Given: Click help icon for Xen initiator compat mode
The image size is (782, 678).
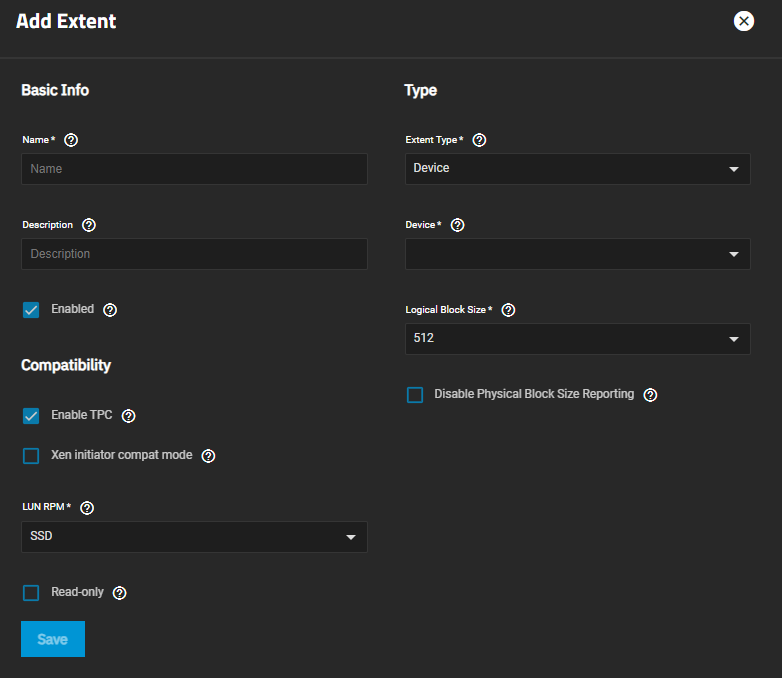Looking at the screenshot, I should click(208, 456).
